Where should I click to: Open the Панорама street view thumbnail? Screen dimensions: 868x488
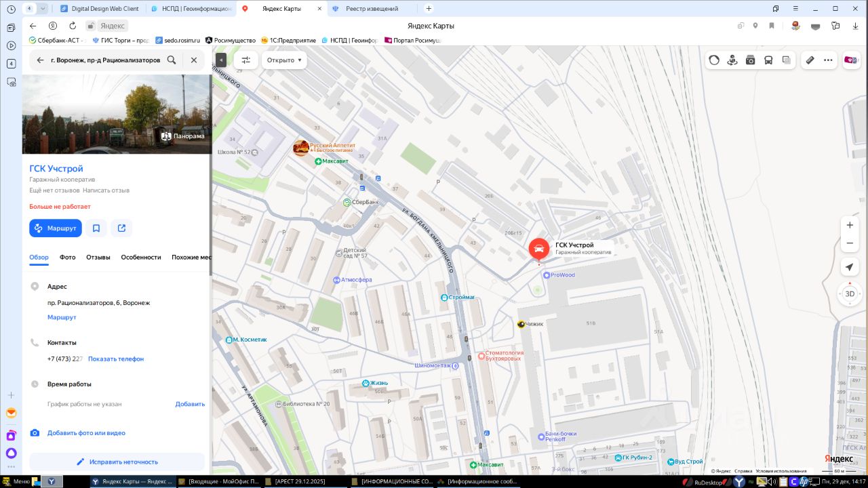coord(183,136)
